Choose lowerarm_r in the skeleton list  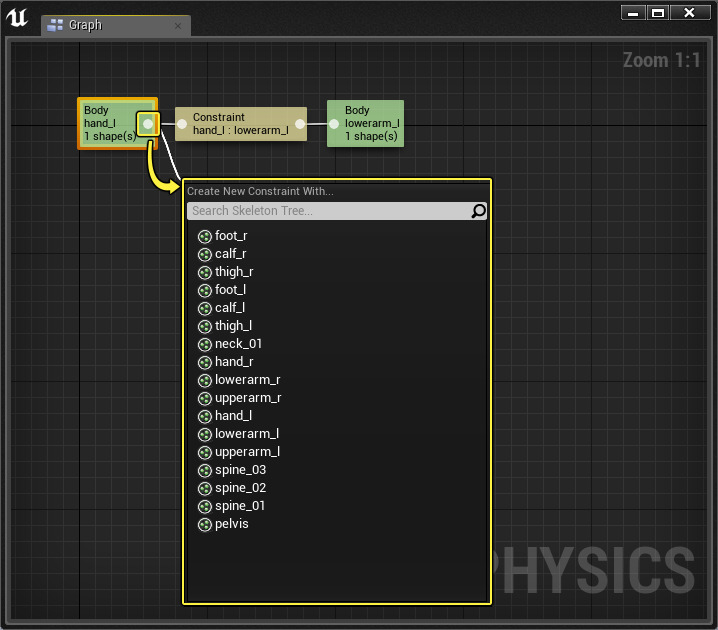[247, 380]
